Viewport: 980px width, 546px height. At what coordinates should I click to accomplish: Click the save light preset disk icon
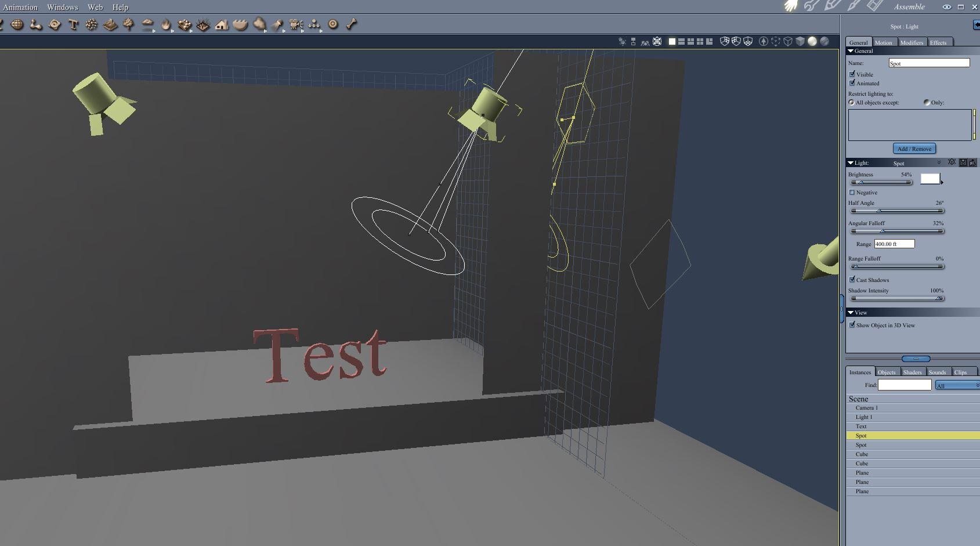[963, 162]
